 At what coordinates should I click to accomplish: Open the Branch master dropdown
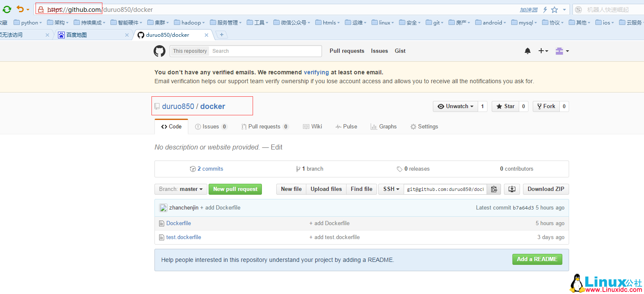181,189
